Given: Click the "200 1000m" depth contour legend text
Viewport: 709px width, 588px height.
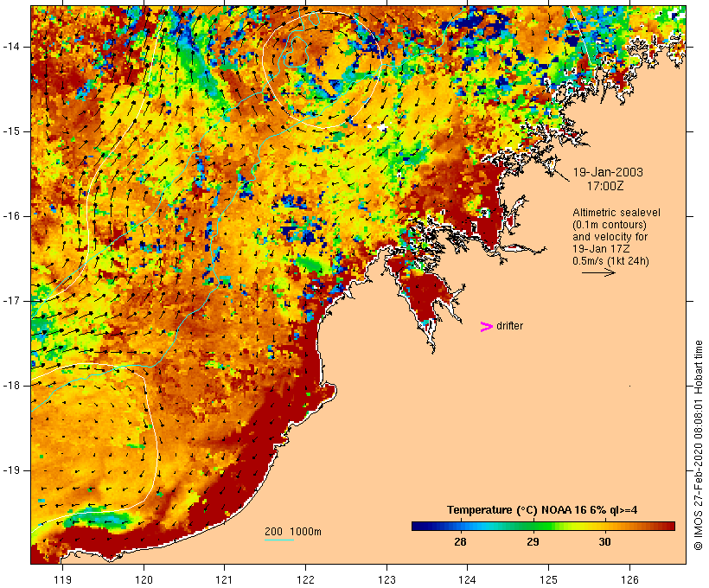Looking at the screenshot, I should pos(292,531).
